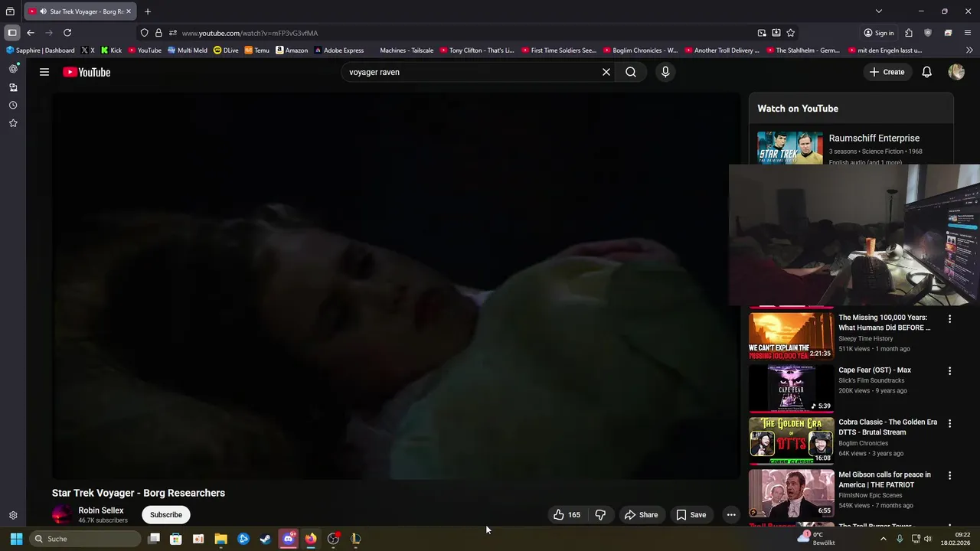Open Cobra Classic Golden Era thumbnail
Screen dimensions: 980x551
click(x=791, y=440)
